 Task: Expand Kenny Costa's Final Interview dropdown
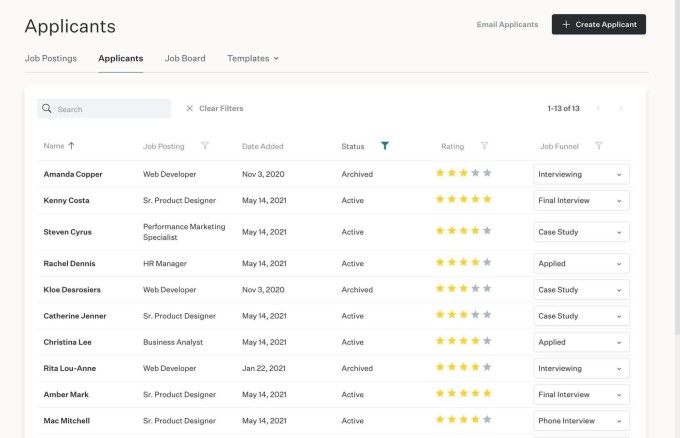pos(581,200)
